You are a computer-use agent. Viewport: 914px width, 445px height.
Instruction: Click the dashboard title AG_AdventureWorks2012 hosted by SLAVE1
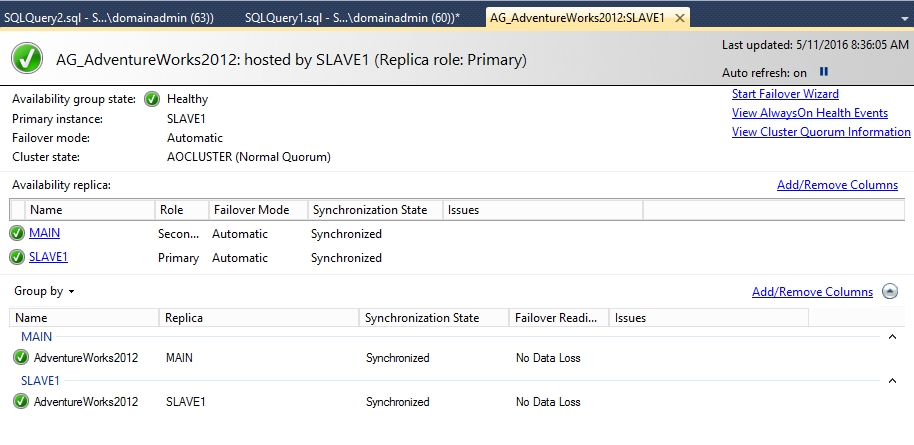click(x=291, y=59)
